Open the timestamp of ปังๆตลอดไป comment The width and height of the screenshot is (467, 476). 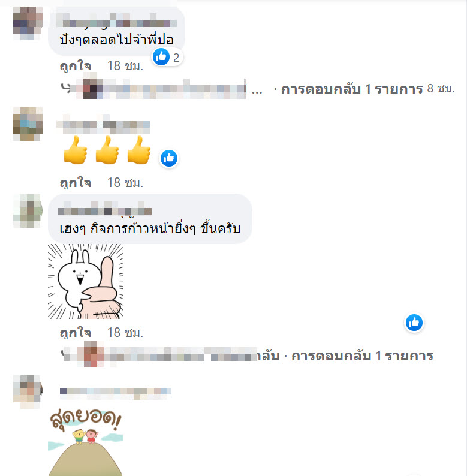[125, 66]
